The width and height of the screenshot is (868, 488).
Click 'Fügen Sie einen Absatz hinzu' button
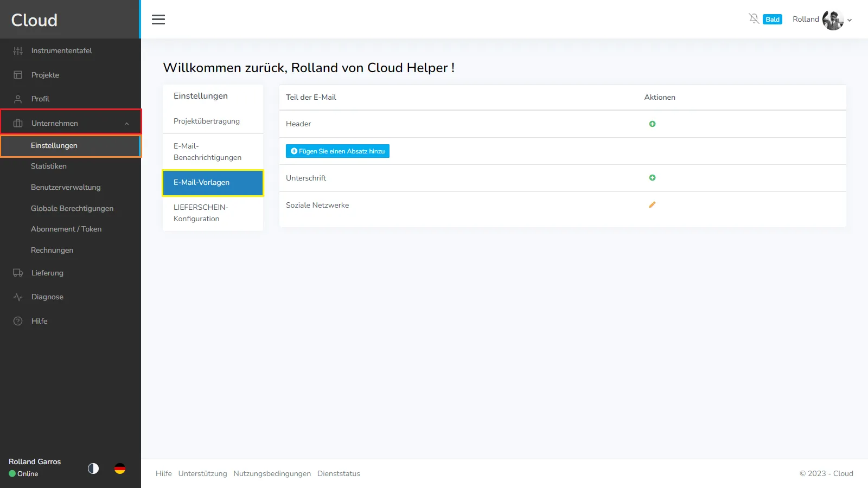tap(337, 151)
